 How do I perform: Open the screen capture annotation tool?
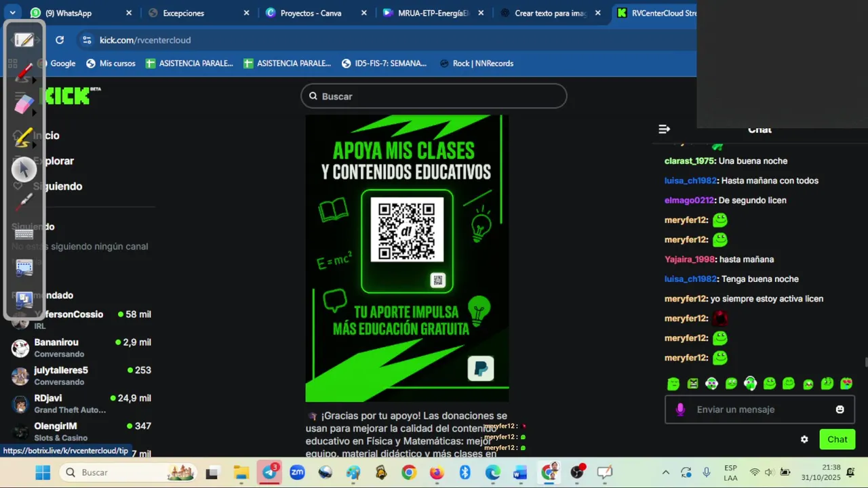point(24,267)
